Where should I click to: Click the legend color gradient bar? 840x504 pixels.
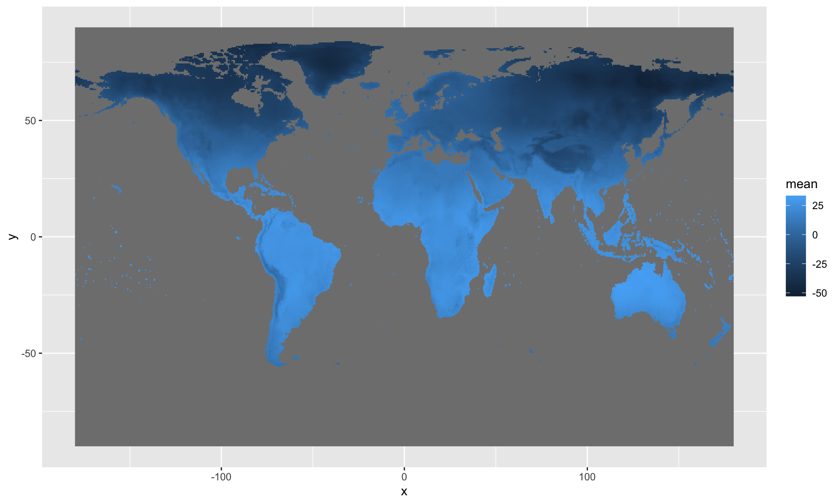tap(795, 246)
